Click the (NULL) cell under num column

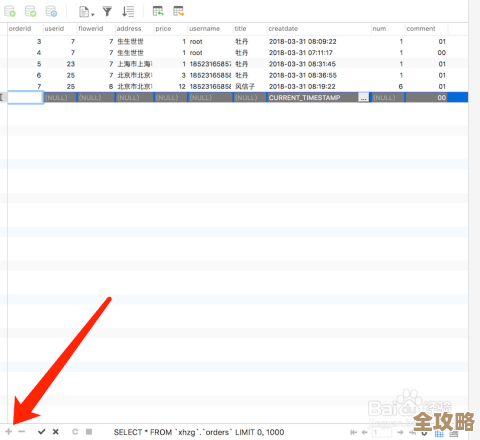[x=388, y=98]
